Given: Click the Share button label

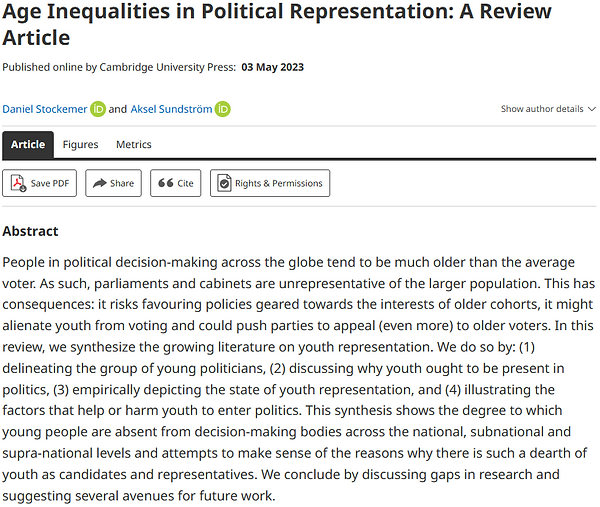Looking at the screenshot, I should point(122,183).
